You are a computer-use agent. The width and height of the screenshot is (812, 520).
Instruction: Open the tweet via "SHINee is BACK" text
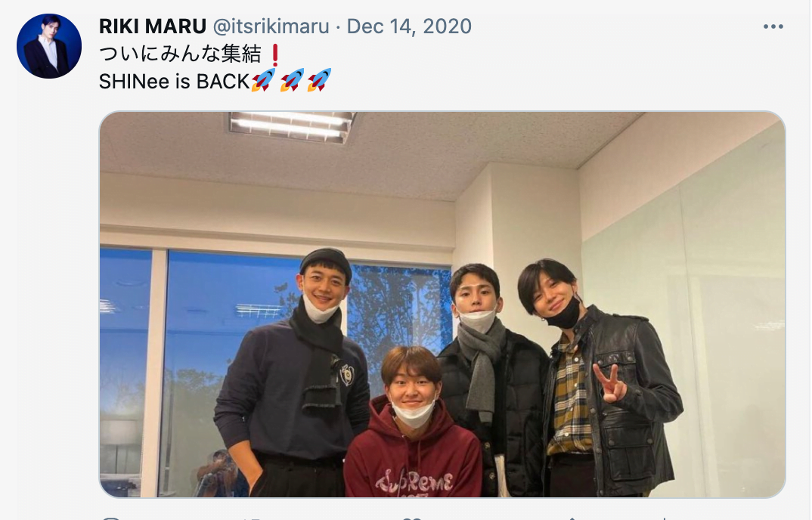click(x=175, y=82)
